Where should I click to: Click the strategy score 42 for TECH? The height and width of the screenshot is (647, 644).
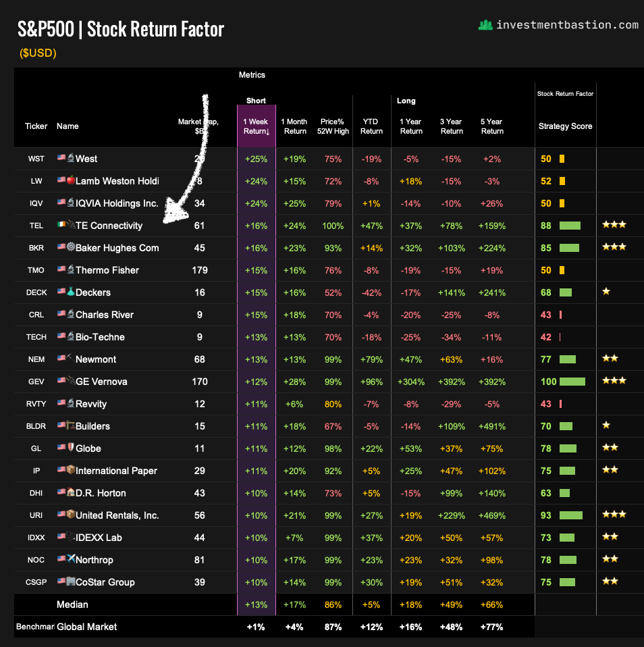(x=546, y=337)
